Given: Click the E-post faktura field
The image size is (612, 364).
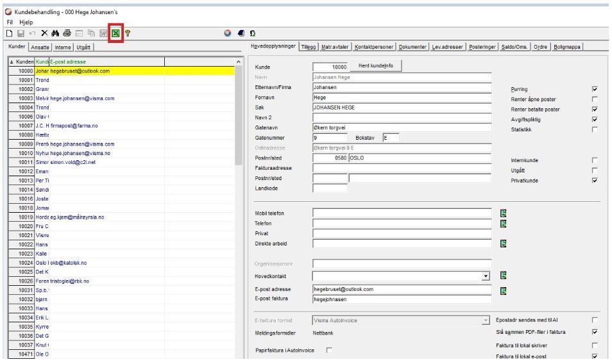Looking at the screenshot, I should click(402, 299).
